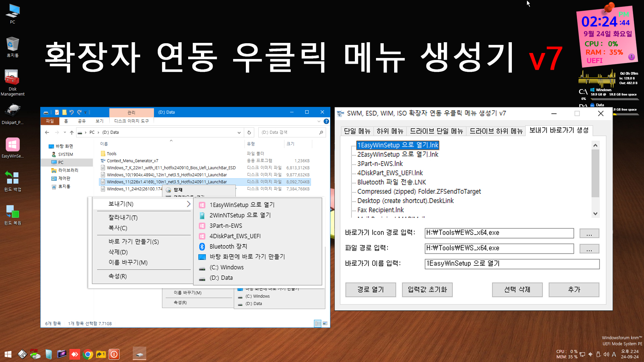
Task: Launch Chrome from the taskbar
Action: (x=88, y=354)
